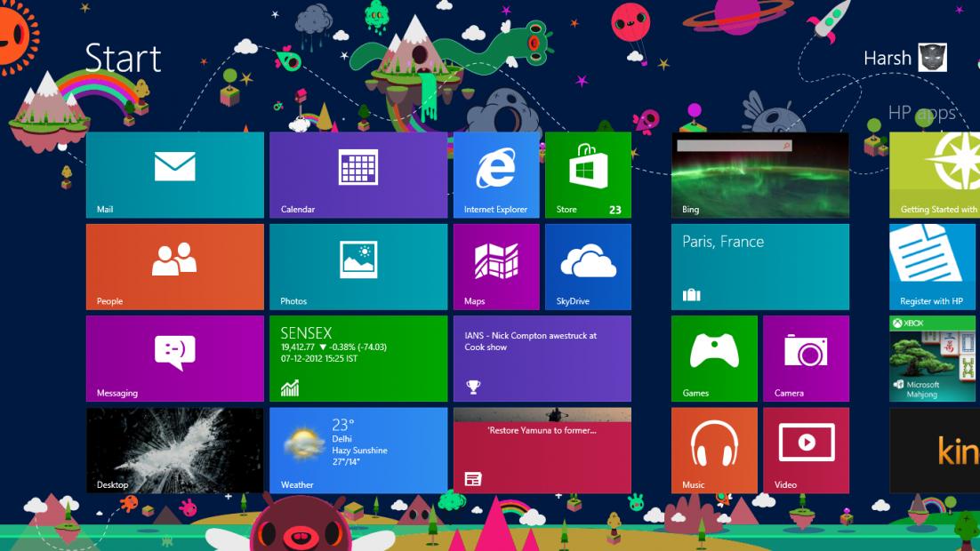The width and height of the screenshot is (980, 551).
Task: Launch the Messaging tile
Action: coord(175,358)
